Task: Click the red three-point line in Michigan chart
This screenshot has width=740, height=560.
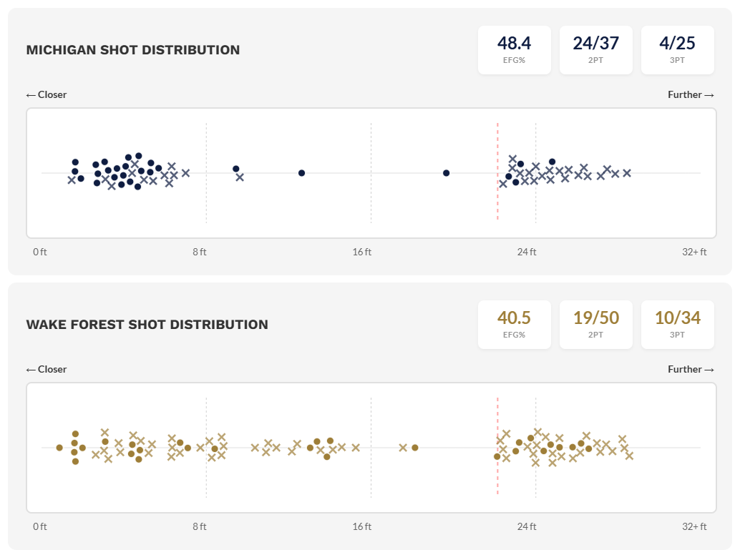Action: pos(497,207)
